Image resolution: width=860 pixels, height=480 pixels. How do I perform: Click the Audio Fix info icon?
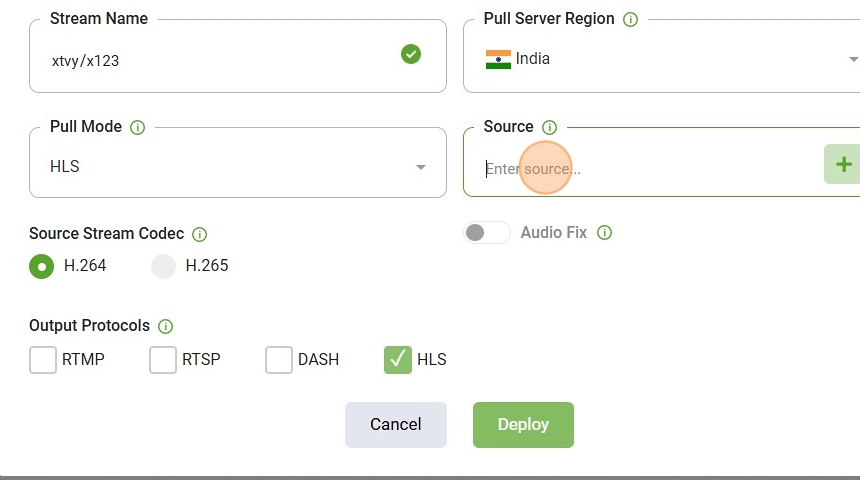604,233
